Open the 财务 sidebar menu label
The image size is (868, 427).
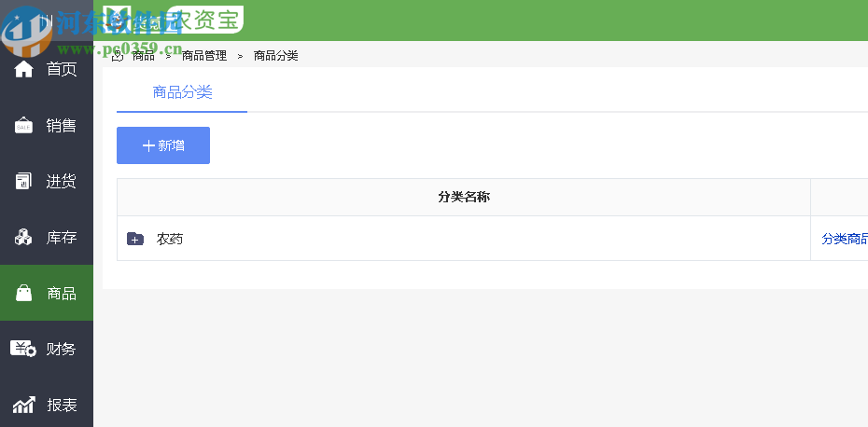click(x=62, y=349)
